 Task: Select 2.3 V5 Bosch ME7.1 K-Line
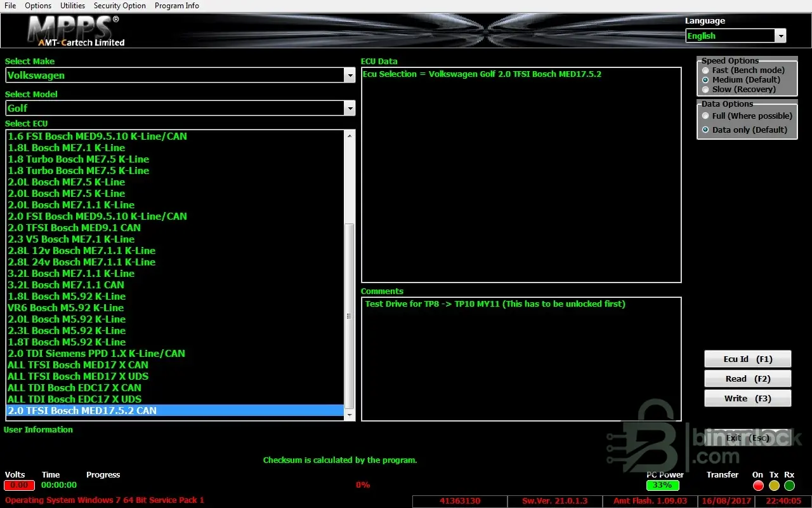click(x=175, y=239)
